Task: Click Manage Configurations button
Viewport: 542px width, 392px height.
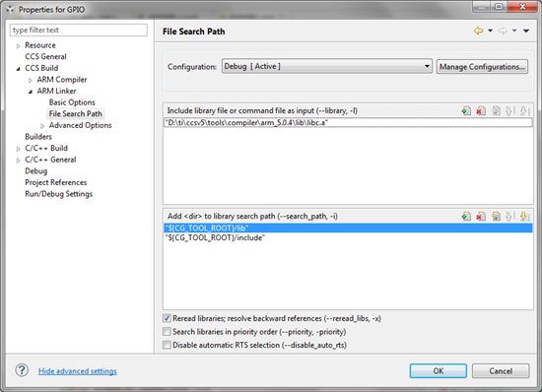Action: pyautogui.click(x=482, y=66)
